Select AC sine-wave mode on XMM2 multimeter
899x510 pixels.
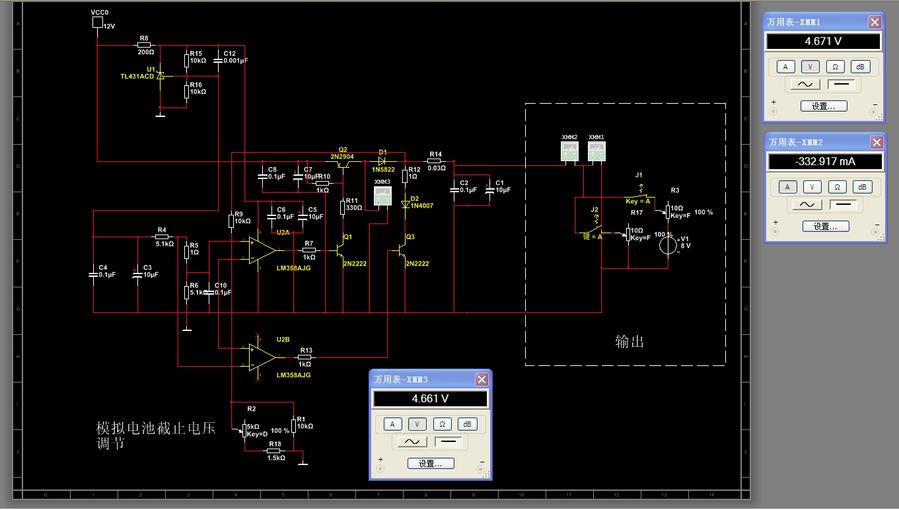pos(804,205)
